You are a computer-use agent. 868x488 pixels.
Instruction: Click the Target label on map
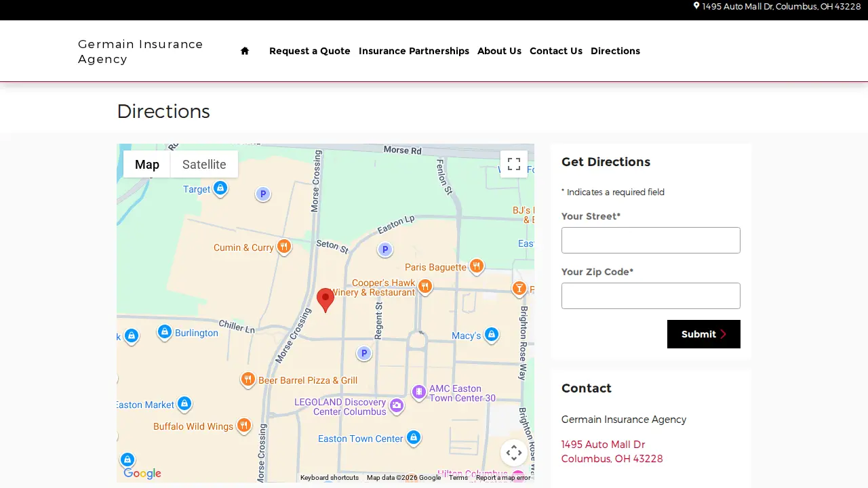pos(197,189)
